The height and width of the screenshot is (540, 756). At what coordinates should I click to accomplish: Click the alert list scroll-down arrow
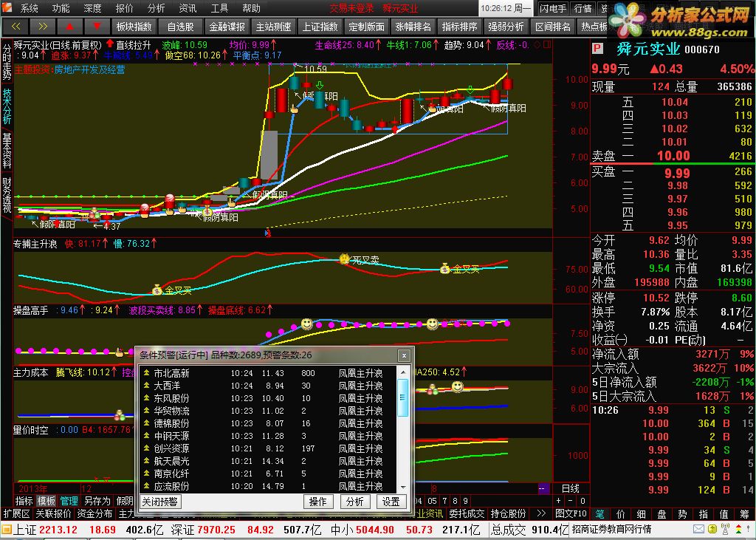[x=402, y=488]
